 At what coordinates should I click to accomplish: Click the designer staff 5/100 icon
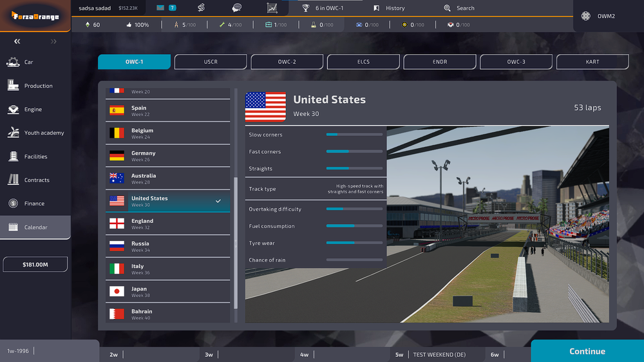pyautogui.click(x=176, y=24)
